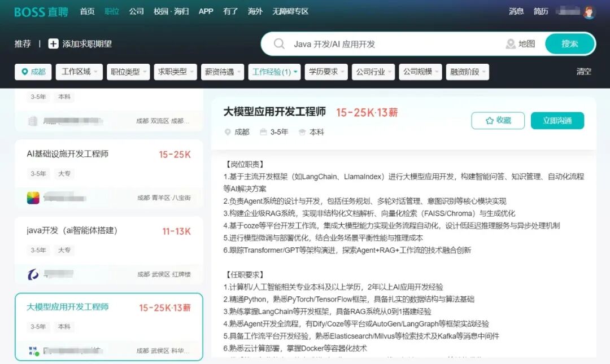
Task: Open 大模型应用开发工程师 in the job list
Action: click(x=109, y=327)
